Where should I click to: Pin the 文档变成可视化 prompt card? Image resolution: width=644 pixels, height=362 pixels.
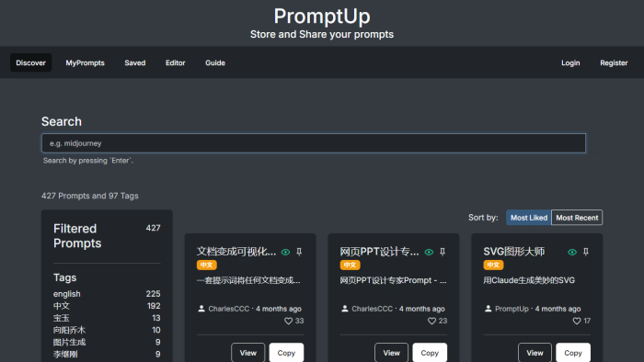tap(299, 252)
